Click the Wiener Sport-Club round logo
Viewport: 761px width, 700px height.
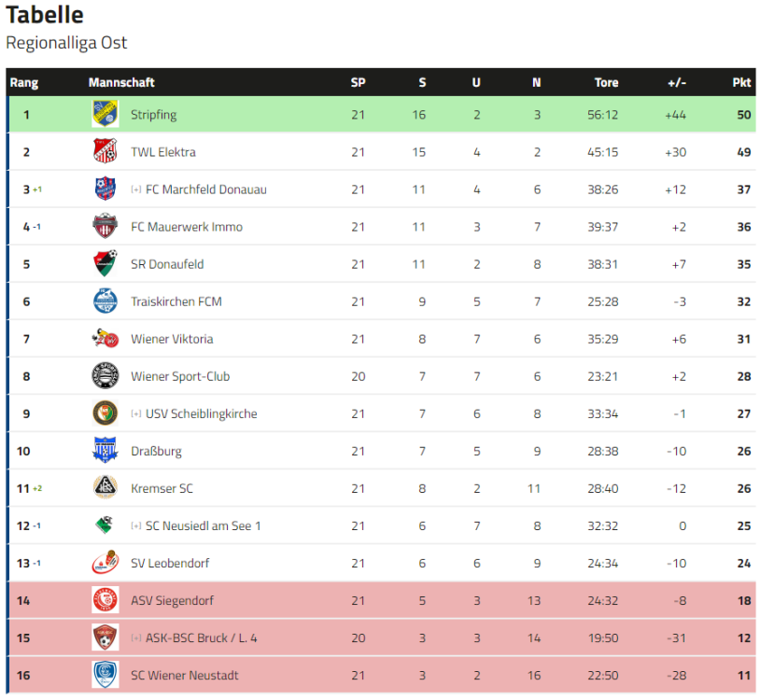pos(105,376)
